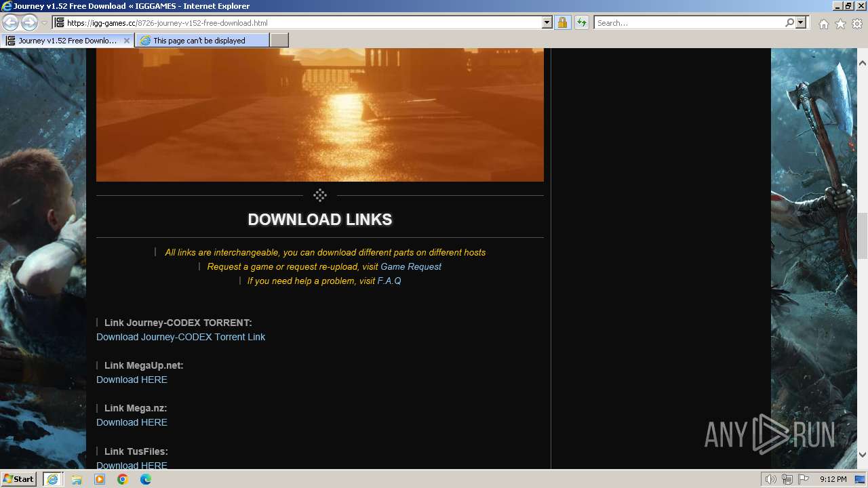Click the network tray icon
Screen dimensions: 868x488
pyautogui.click(x=787, y=479)
